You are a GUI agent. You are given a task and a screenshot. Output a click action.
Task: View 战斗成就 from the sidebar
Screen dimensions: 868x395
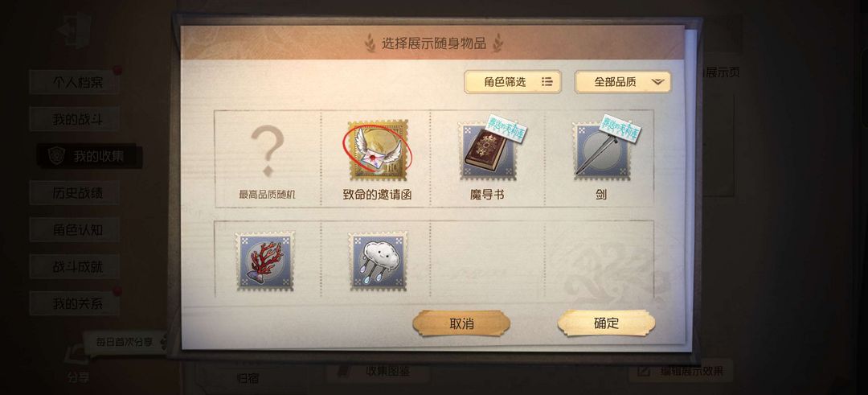[74, 266]
